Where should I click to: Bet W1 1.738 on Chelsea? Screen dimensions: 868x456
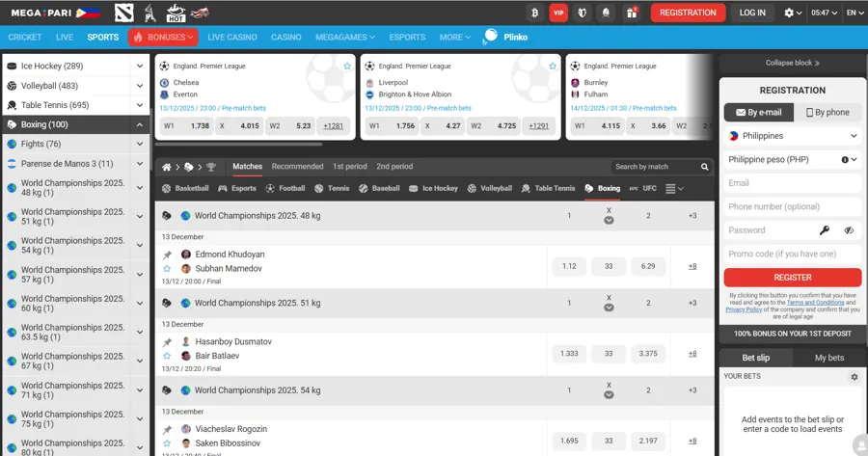(x=186, y=125)
